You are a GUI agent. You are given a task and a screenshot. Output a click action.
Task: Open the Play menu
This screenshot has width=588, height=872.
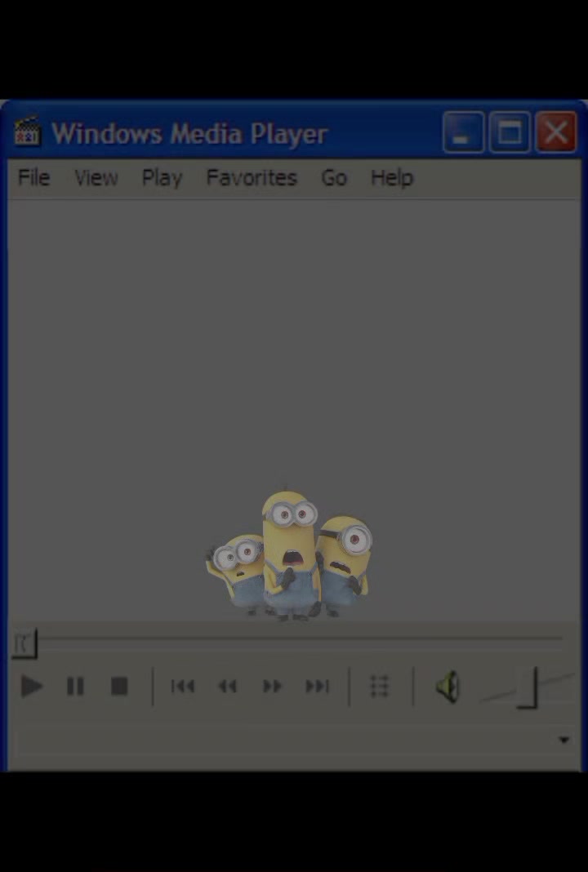162,179
